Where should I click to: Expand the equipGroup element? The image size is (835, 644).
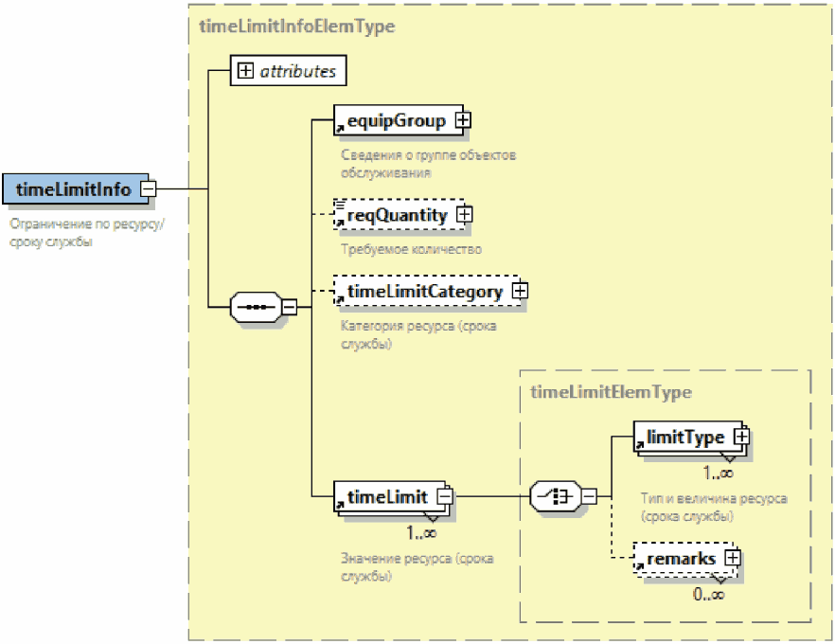[464, 120]
